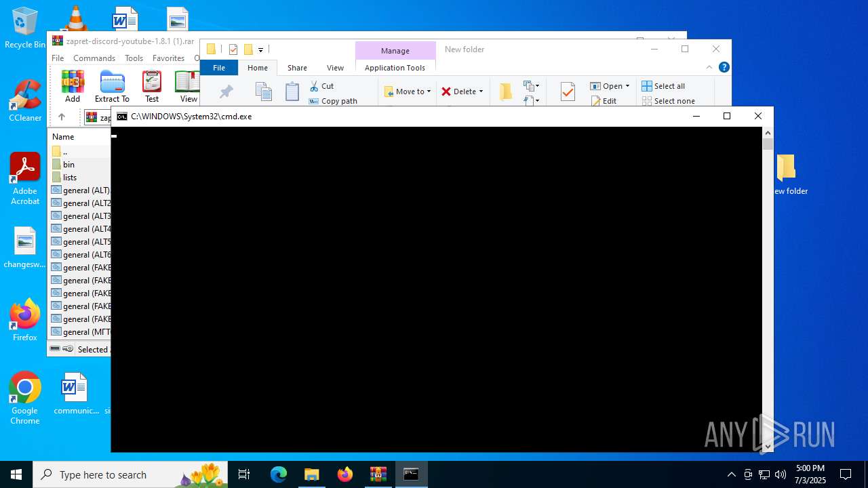
Task: Click the taskbar search box
Action: [x=130, y=474]
